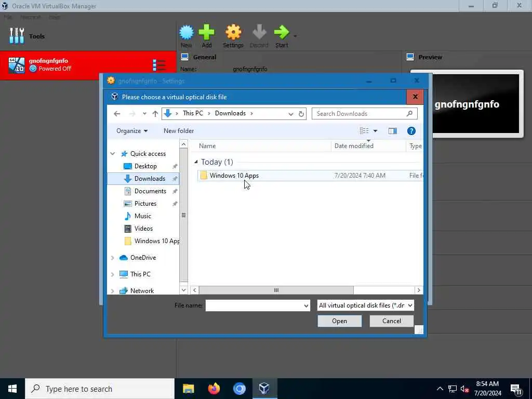The image size is (532, 399).
Task: Expand the Network tree node
Action: (x=113, y=291)
